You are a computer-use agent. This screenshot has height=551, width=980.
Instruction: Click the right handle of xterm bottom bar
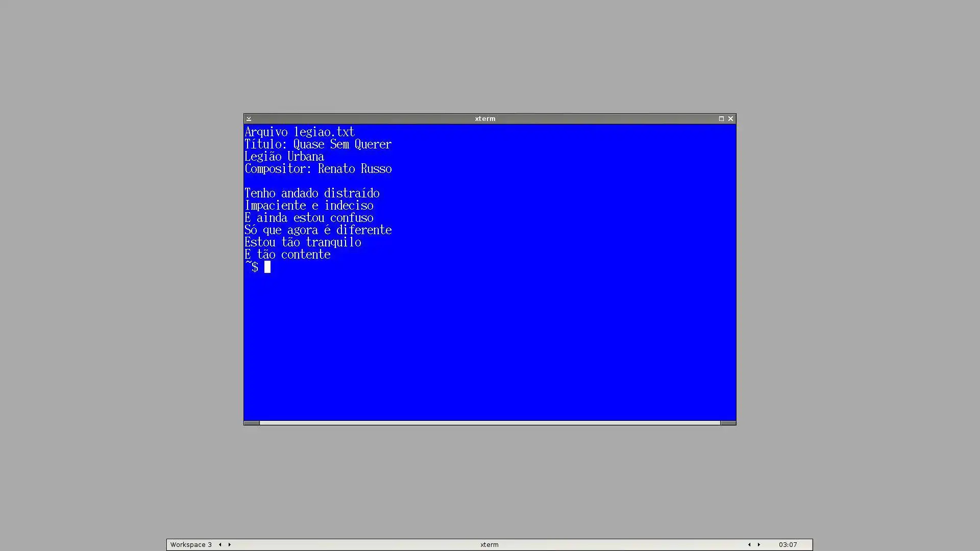(728, 423)
